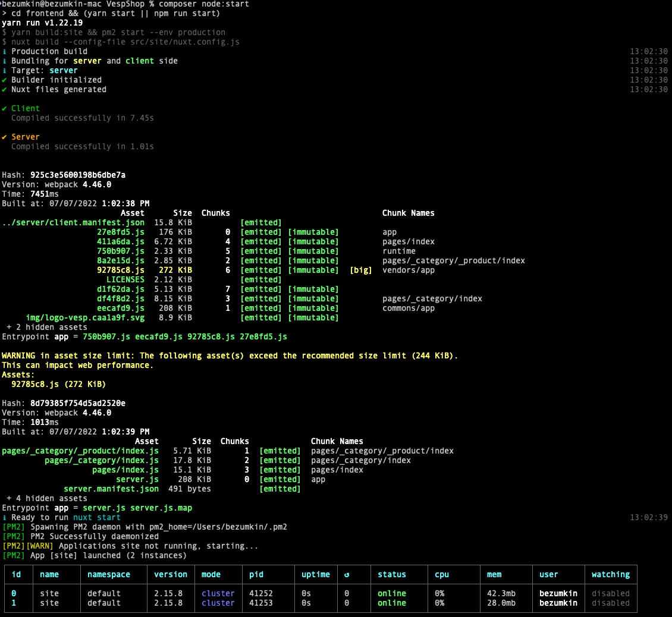Viewport: 672px width, 617px height.
Task: Click pid 41252 in PM2 table
Action: click(x=261, y=593)
